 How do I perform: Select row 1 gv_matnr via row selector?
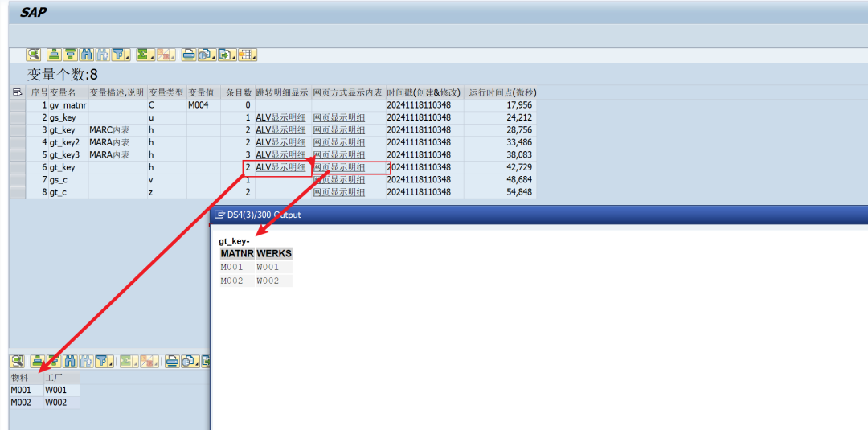tap(18, 104)
